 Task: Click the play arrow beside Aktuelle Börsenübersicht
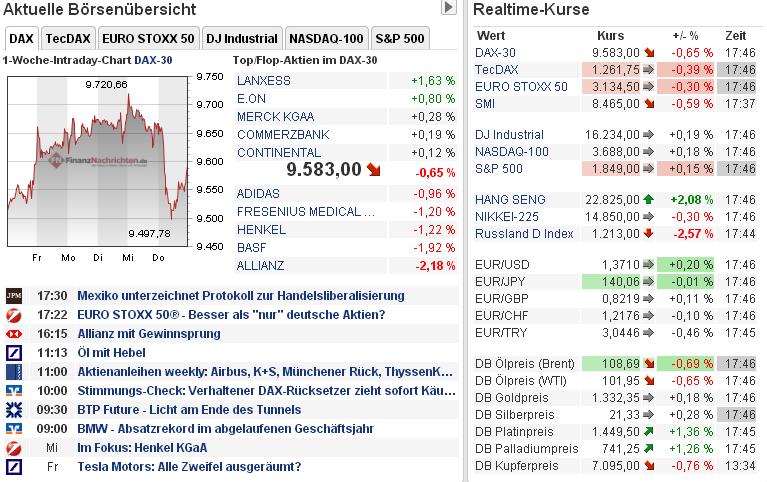(449, 8)
